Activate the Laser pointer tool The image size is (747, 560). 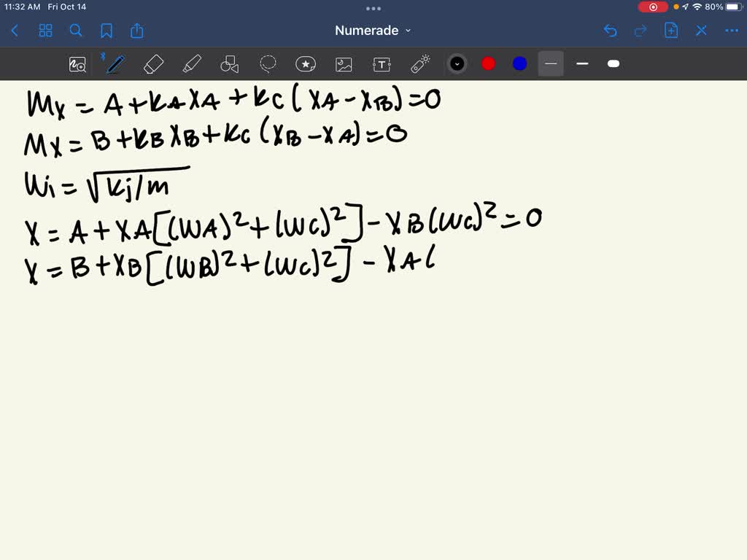[420, 63]
